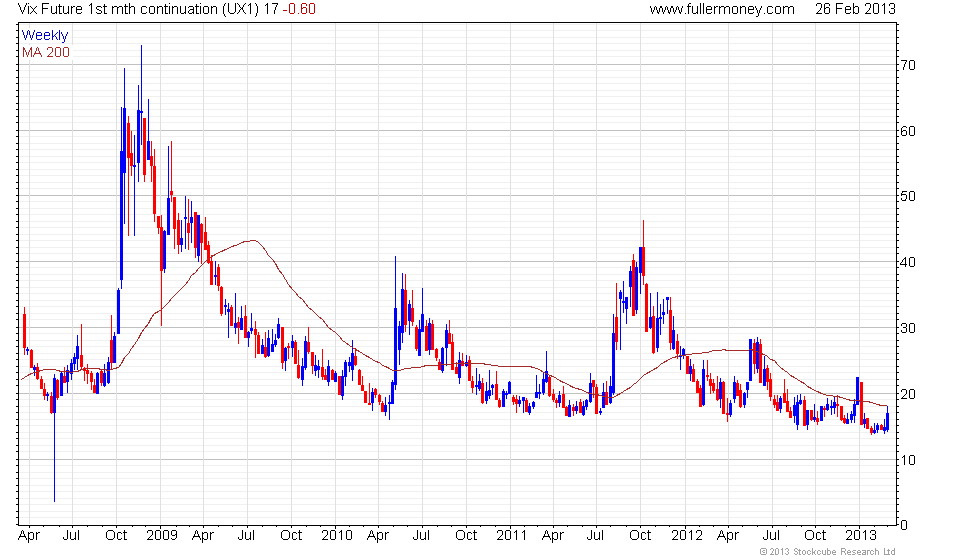Click the 'Jul' label just before 2009
This screenshot has width=980, height=560.
71,536
